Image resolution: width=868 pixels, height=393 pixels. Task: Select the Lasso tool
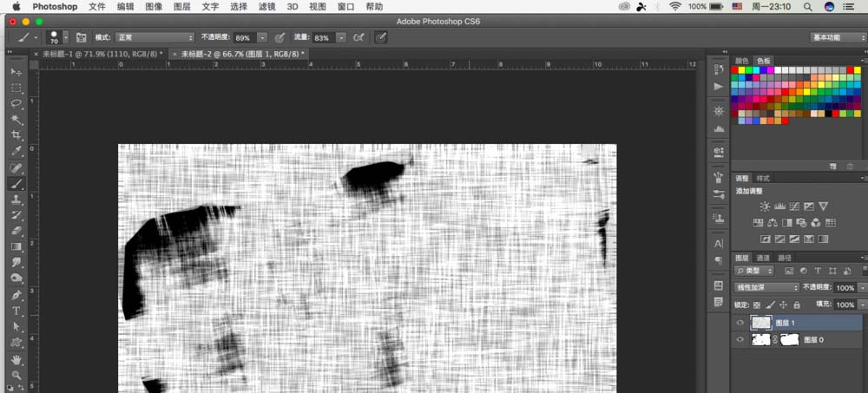pyautogui.click(x=16, y=103)
